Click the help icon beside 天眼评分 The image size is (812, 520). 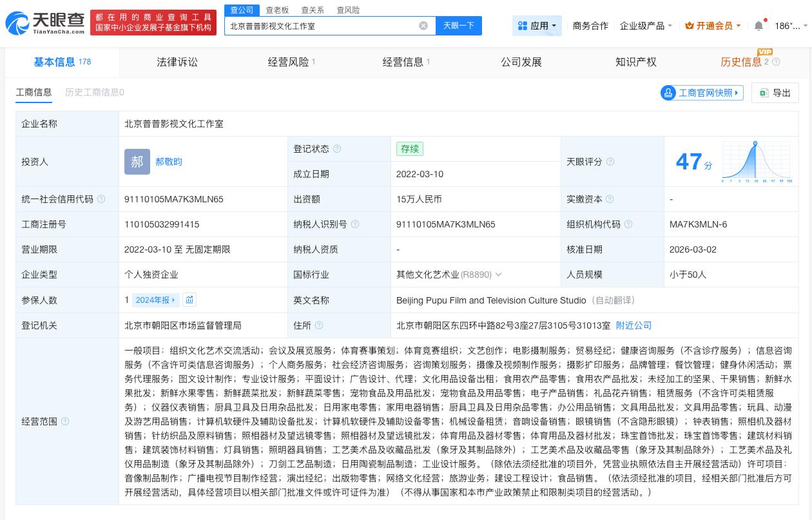click(609, 162)
